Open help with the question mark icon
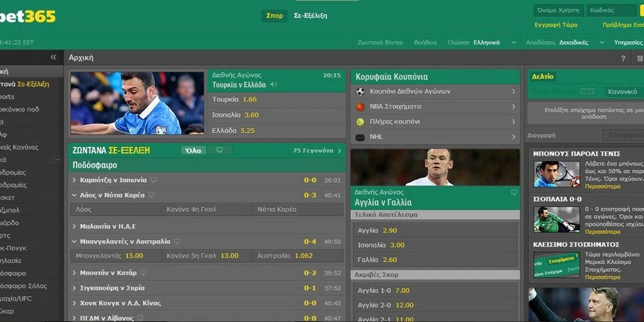Screen dimensions: 644x322 (623, 59)
